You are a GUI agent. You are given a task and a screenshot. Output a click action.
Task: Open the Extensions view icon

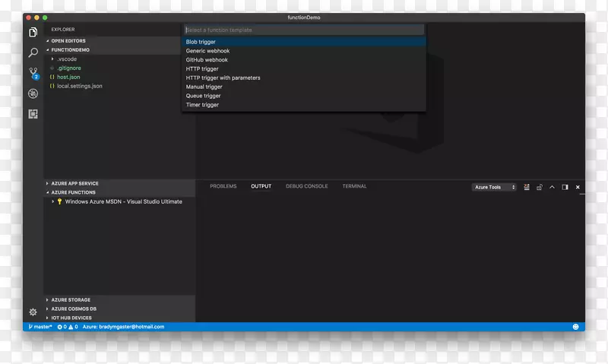click(x=33, y=114)
